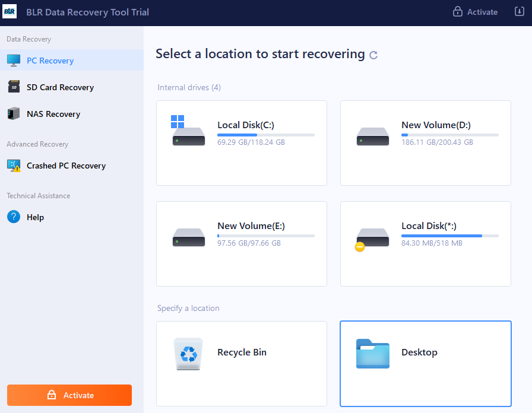532x413 pixels.
Task: Open the download icon in title bar
Action: tap(519, 11)
